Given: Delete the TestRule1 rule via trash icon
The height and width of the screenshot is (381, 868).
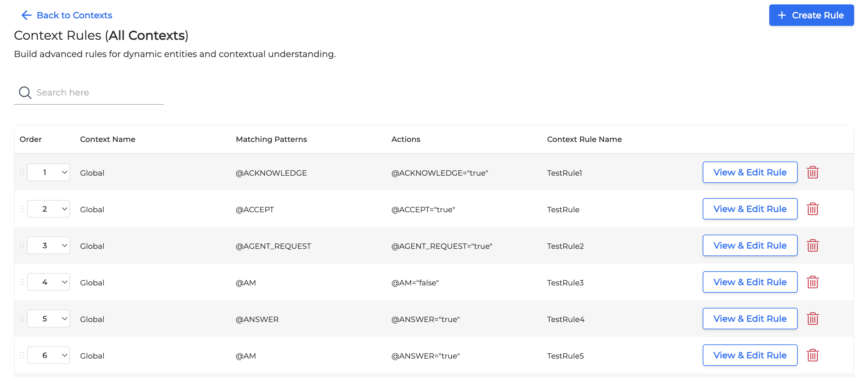Looking at the screenshot, I should [812, 173].
